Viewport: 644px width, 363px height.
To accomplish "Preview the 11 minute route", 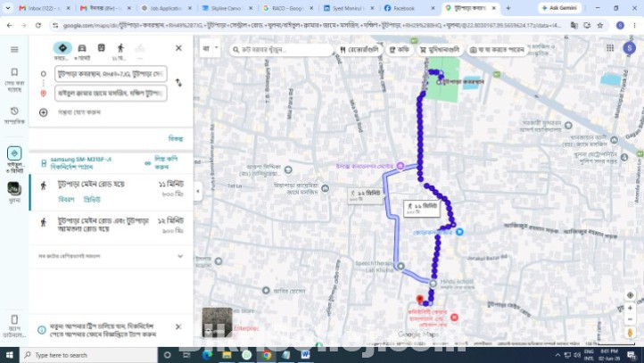I will click(92, 200).
